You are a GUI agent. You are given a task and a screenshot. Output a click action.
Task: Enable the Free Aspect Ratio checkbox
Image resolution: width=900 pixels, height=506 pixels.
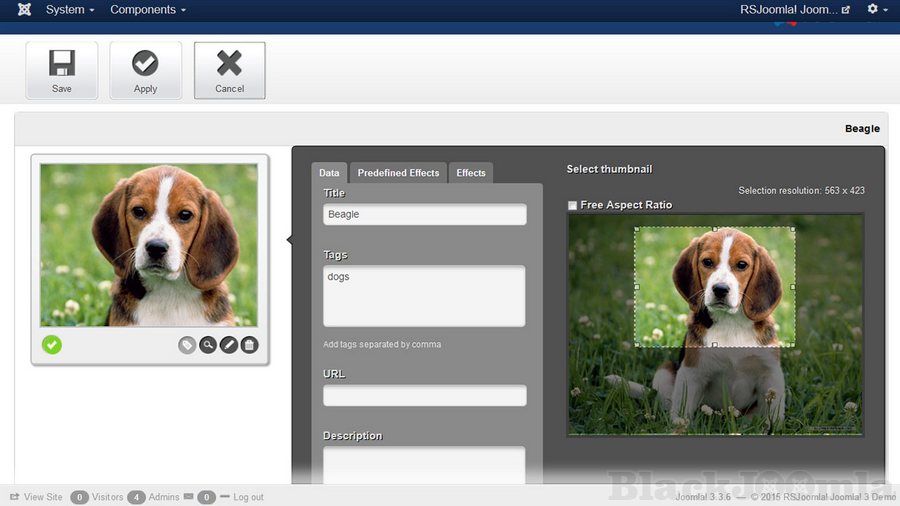[573, 205]
